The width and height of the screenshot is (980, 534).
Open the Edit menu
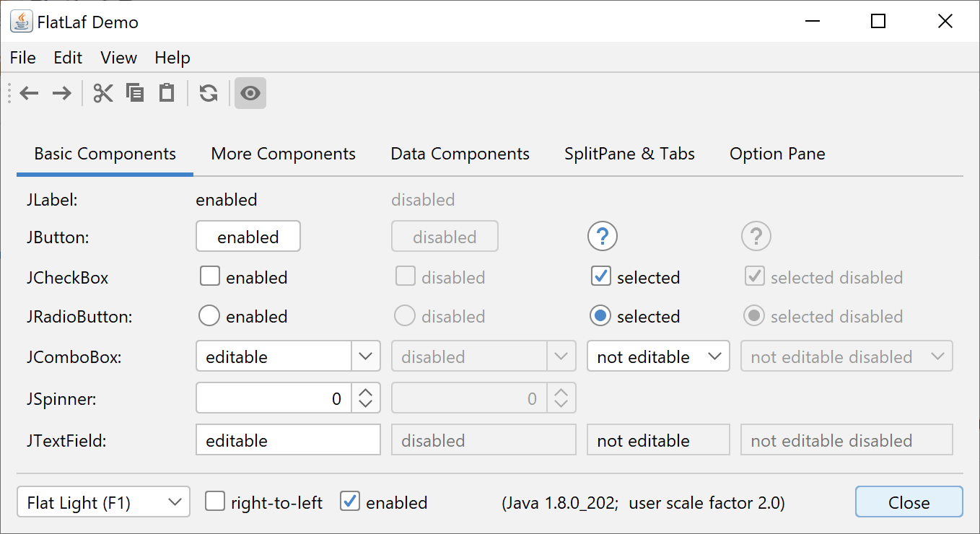click(68, 58)
